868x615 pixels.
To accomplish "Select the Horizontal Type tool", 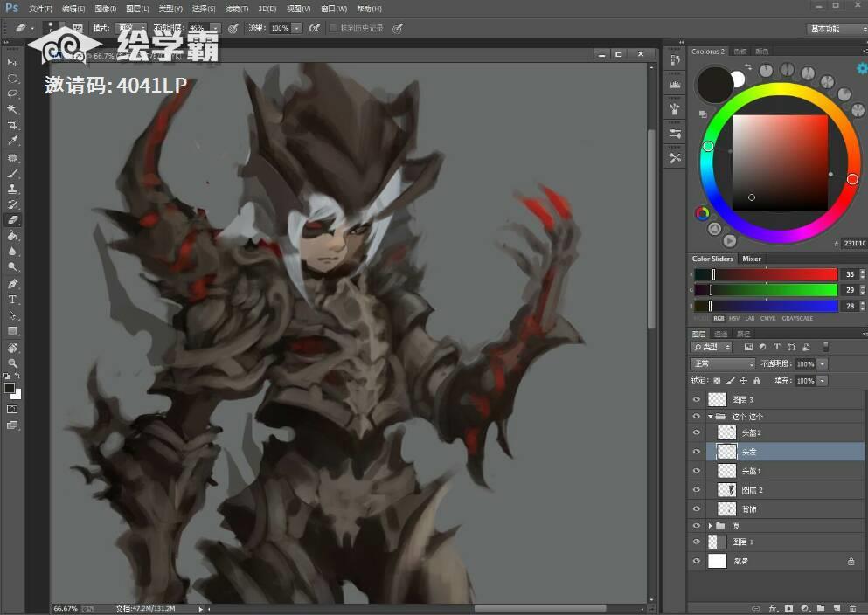I will tap(12, 300).
